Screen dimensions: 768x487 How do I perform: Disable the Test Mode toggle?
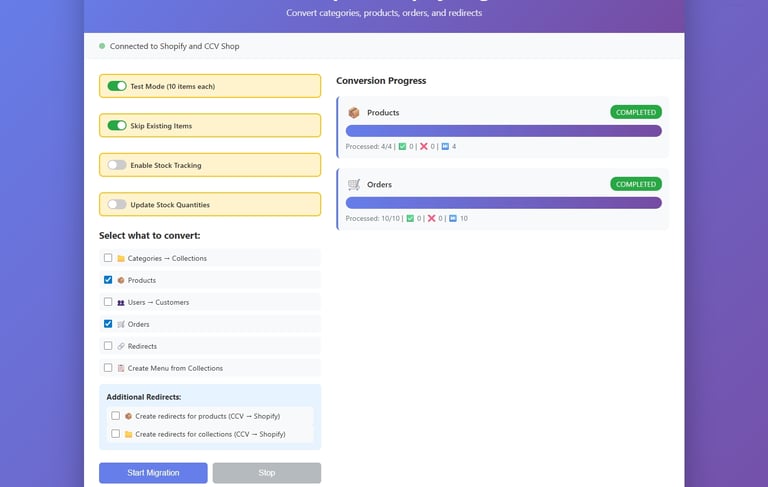click(117, 86)
